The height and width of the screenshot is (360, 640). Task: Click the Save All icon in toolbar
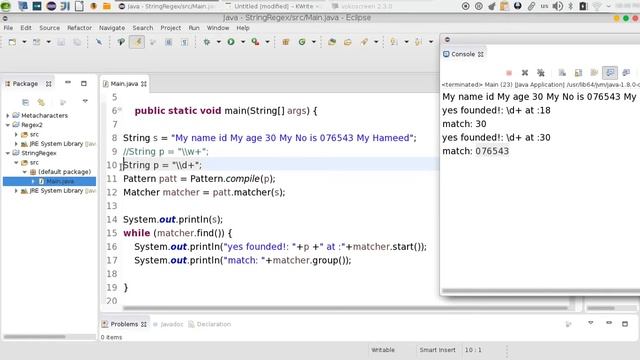point(77,42)
